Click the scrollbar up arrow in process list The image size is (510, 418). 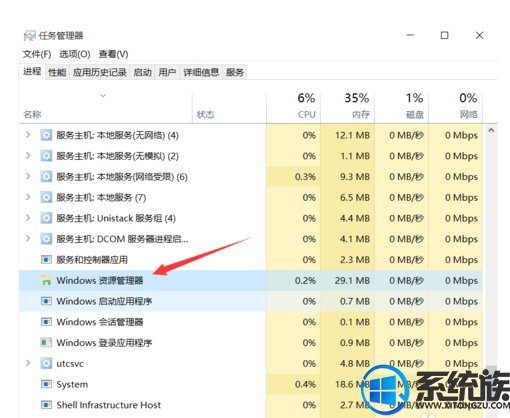pos(491,130)
